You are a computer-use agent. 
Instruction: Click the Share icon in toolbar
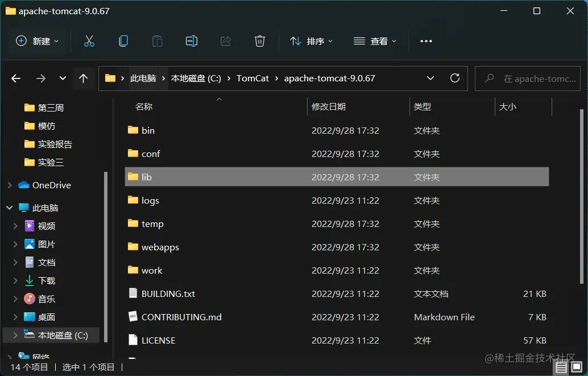(x=226, y=41)
